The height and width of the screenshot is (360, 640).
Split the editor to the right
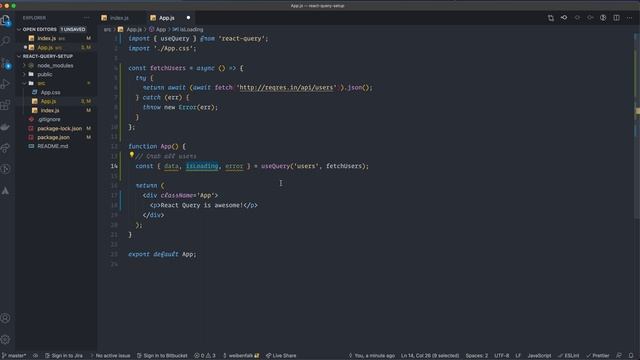coord(616,18)
